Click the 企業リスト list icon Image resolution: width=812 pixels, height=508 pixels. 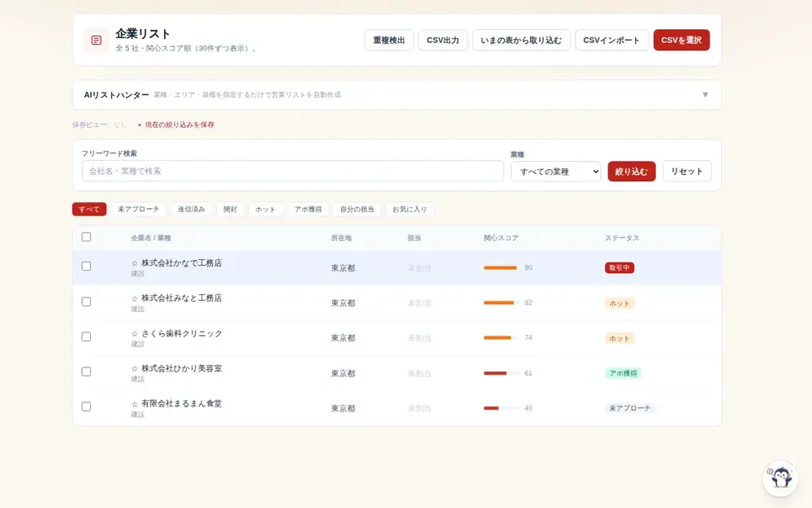coord(97,40)
